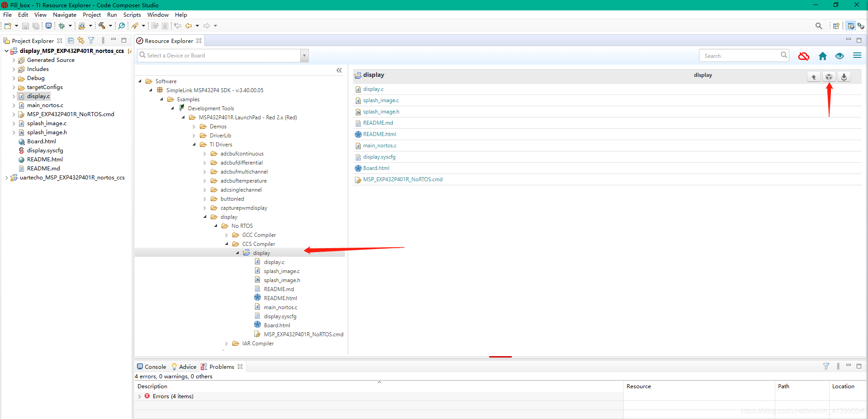Image resolution: width=868 pixels, height=419 pixels.
Task: Select the buttonled example folder
Action: (x=232, y=199)
